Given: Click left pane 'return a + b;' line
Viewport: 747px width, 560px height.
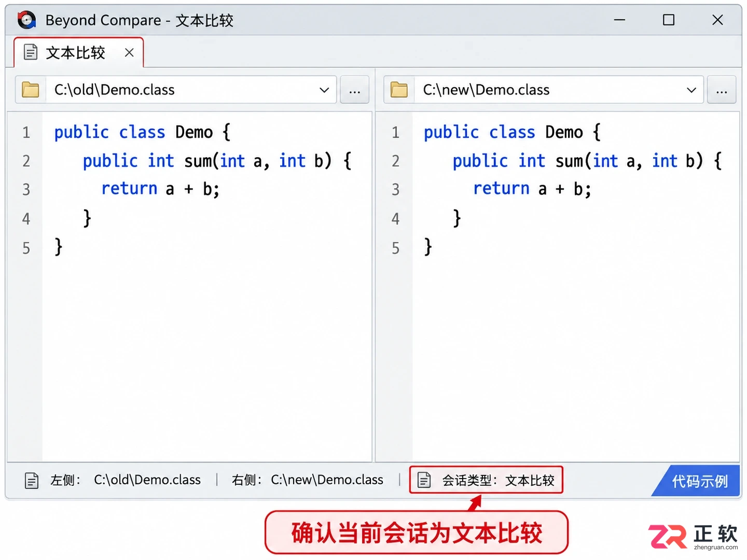Looking at the screenshot, I should pyautogui.click(x=160, y=189).
